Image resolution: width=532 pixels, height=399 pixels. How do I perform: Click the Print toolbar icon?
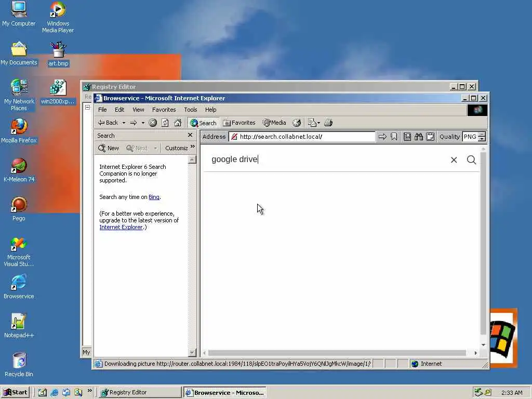pyautogui.click(x=328, y=123)
